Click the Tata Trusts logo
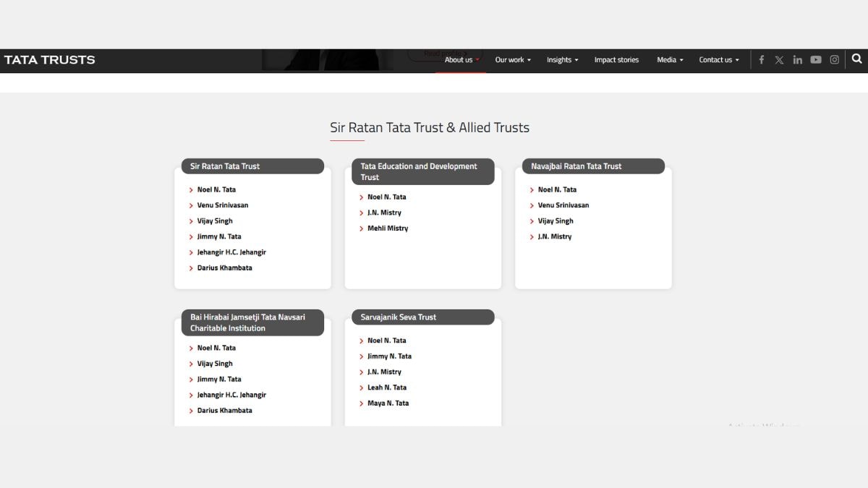 [49, 60]
